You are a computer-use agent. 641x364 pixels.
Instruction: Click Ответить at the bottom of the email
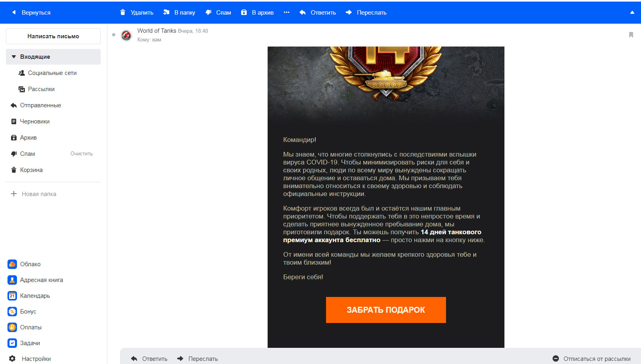149,358
